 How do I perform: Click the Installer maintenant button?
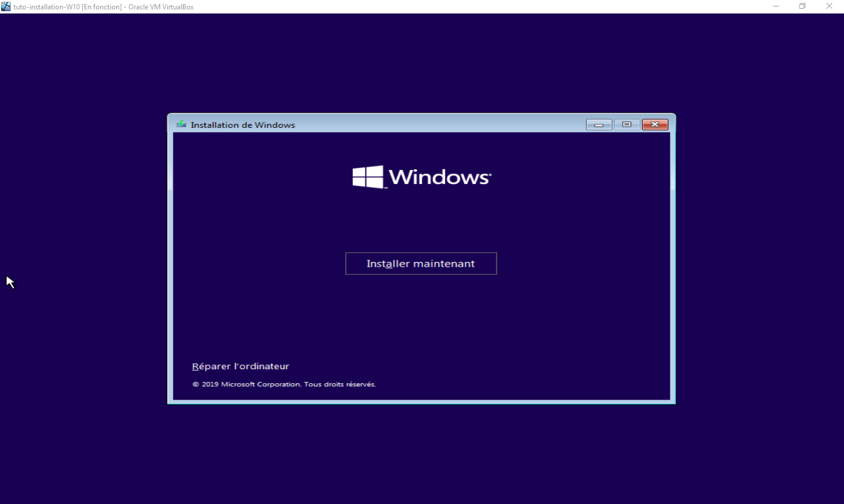420,263
